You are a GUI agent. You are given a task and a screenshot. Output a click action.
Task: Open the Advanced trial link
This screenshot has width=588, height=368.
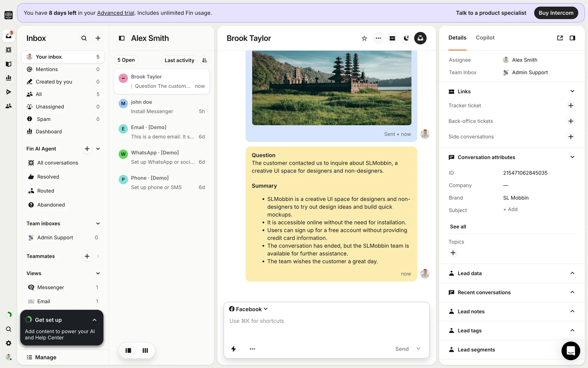point(115,13)
